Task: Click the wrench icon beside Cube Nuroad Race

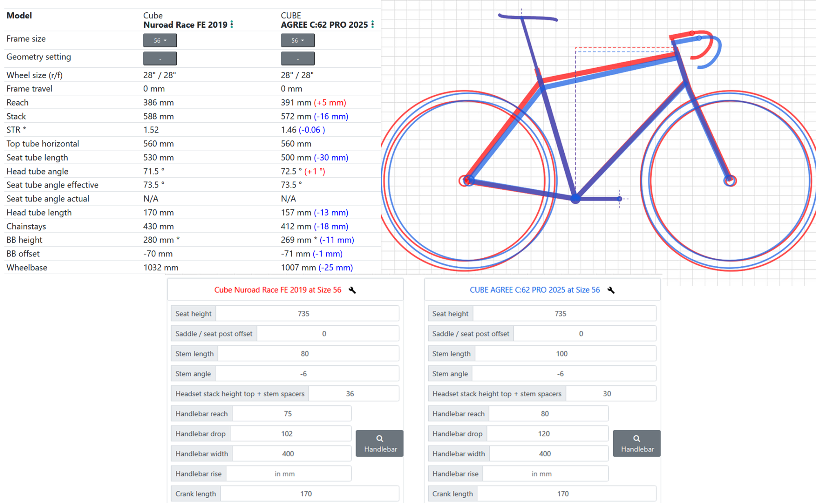Action: pos(352,290)
